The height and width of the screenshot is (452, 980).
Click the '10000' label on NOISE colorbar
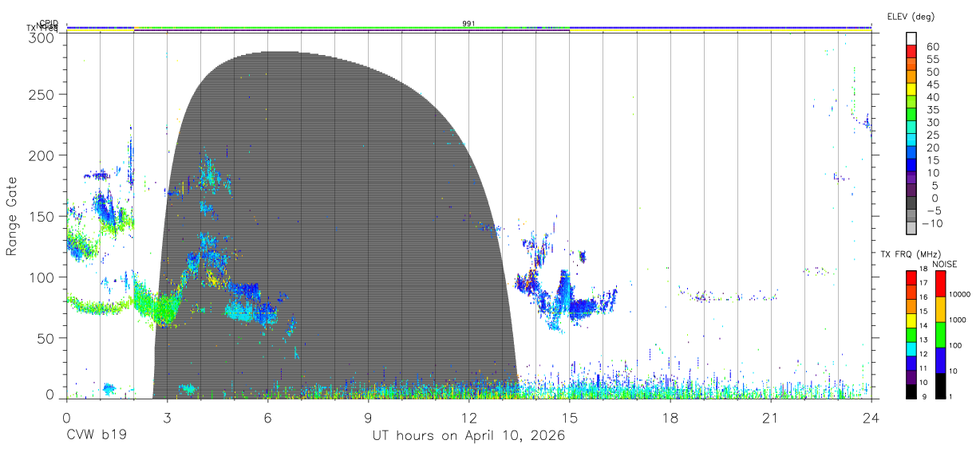[x=961, y=295]
